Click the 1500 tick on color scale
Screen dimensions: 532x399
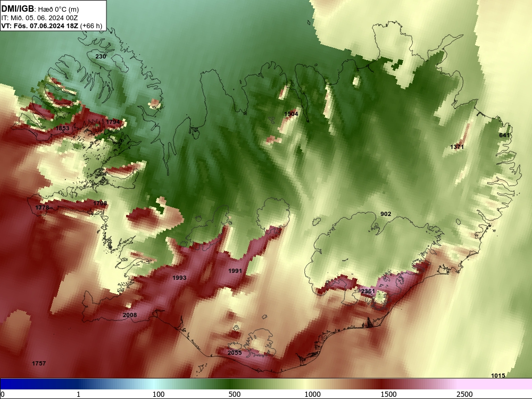(388, 394)
